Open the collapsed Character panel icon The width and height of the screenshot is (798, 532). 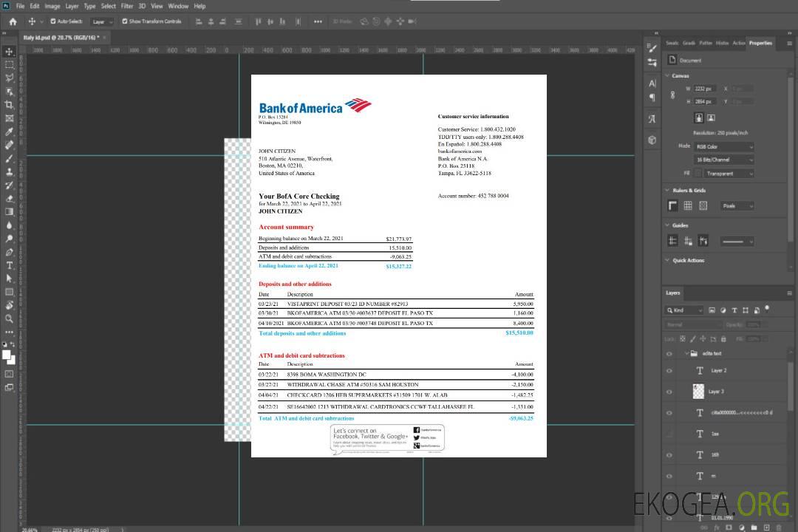click(x=652, y=83)
